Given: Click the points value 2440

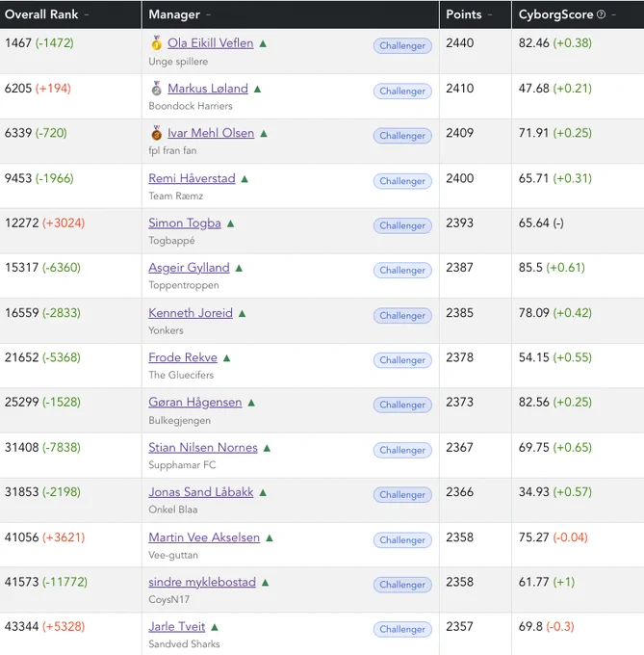Looking at the screenshot, I should 459,43.
